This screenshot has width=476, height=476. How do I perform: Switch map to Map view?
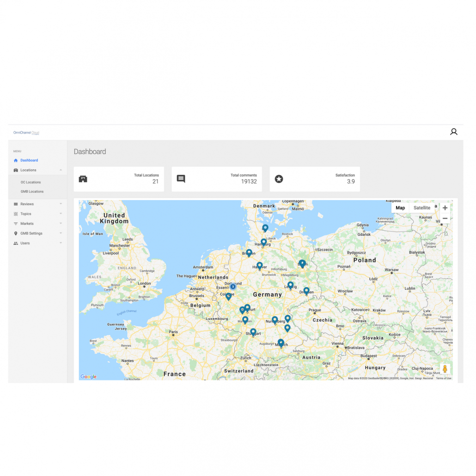pos(400,208)
